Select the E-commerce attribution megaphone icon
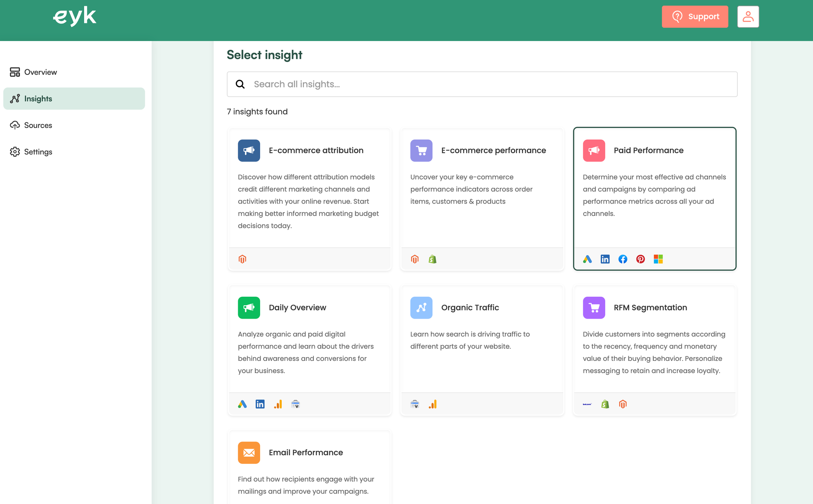 coord(249,150)
